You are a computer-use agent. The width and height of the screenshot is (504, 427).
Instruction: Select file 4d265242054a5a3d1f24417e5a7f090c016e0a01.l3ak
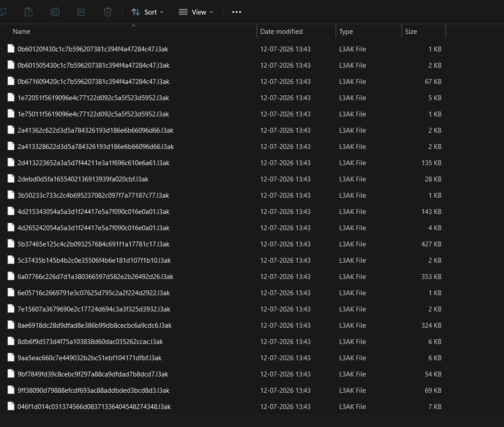tap(94, 228)
